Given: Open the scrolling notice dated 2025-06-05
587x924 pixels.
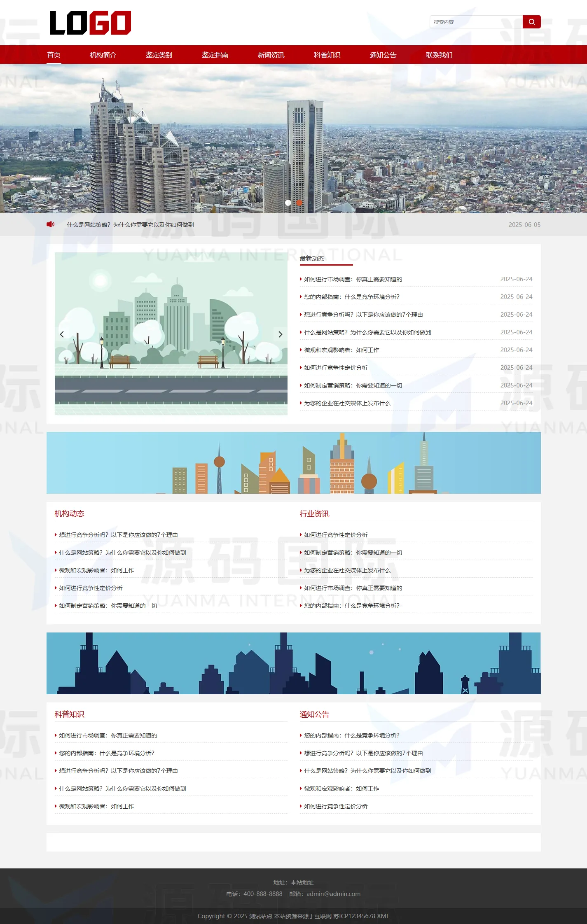Looking at the screenshot, I should pos(130,225).
